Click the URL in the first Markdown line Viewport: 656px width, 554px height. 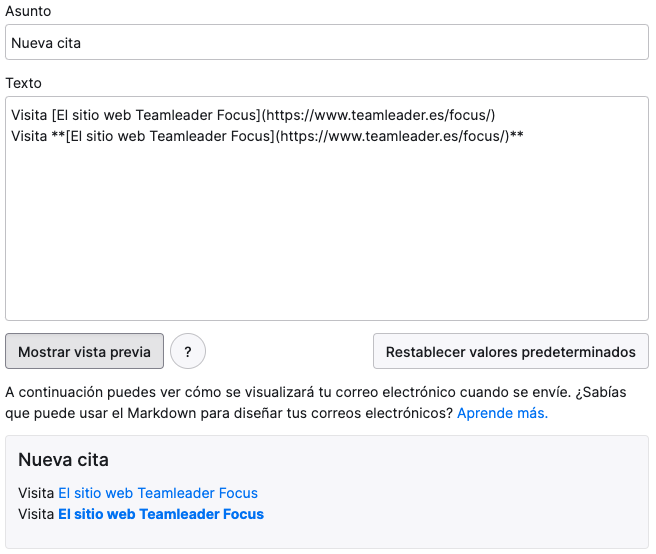point(378,115)
